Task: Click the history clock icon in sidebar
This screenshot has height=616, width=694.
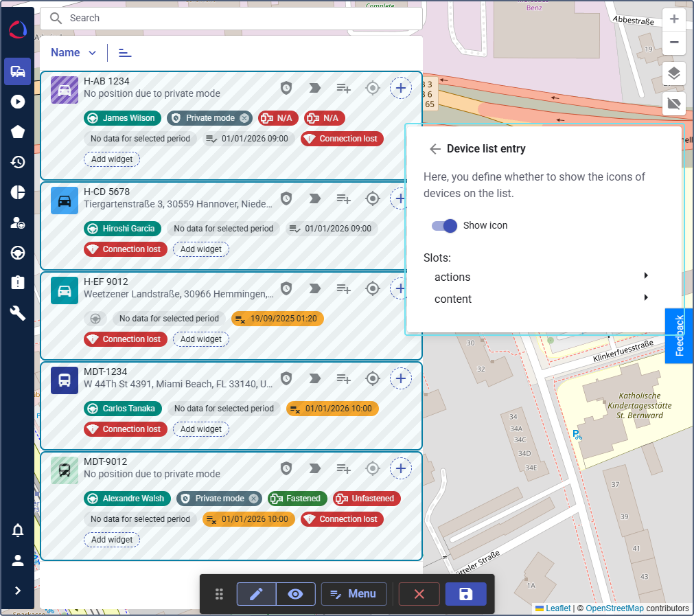Action: (x=18, y=162)
